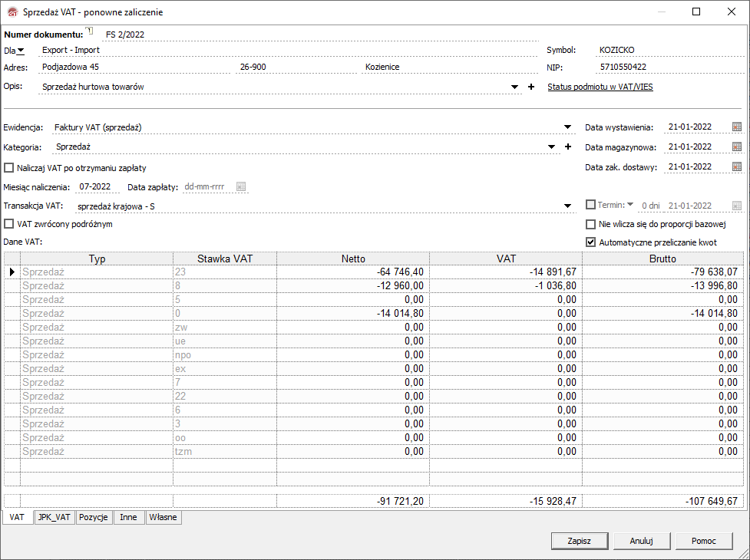Click total Netto value -91 721,20
The width and height of the screenshot is (750, 560).
(353, 501)
